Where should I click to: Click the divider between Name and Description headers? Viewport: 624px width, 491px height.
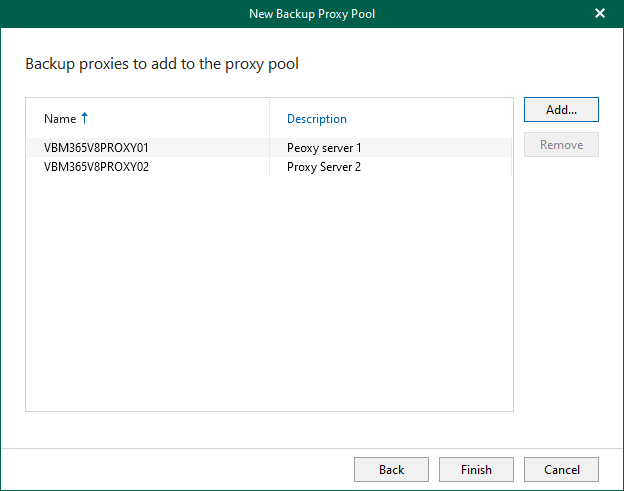pyautogui.click(x=270, y=119)
